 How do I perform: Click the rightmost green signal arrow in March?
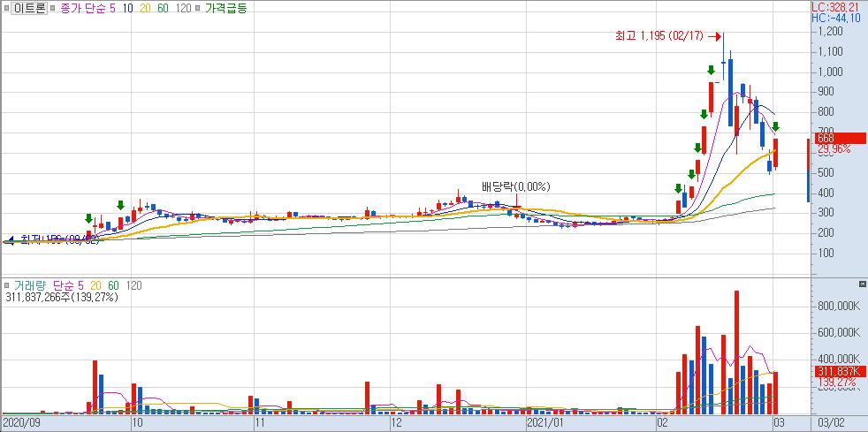click(776, 126)
